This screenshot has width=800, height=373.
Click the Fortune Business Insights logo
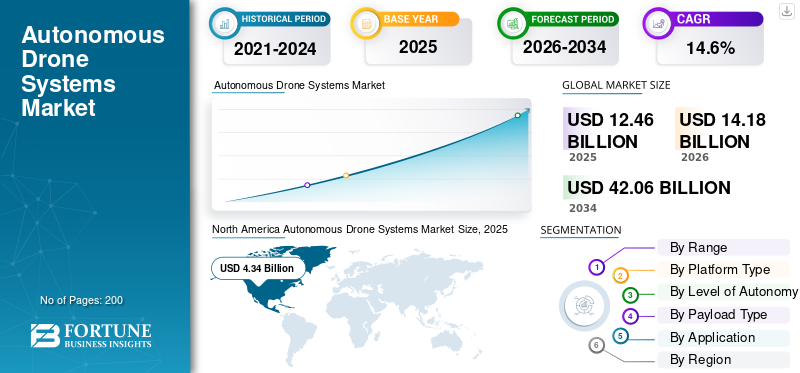pos(90,335)
